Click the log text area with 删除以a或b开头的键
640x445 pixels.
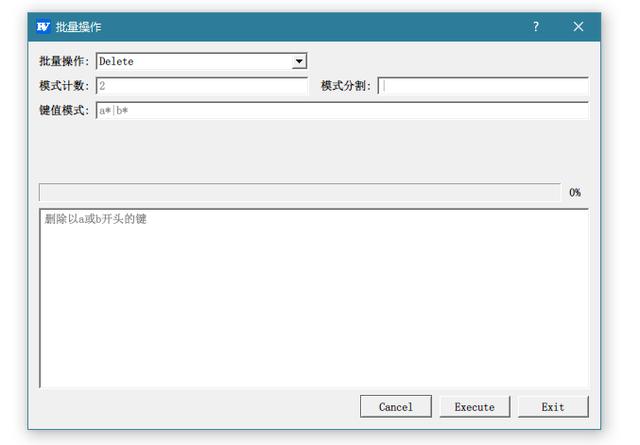314,298
